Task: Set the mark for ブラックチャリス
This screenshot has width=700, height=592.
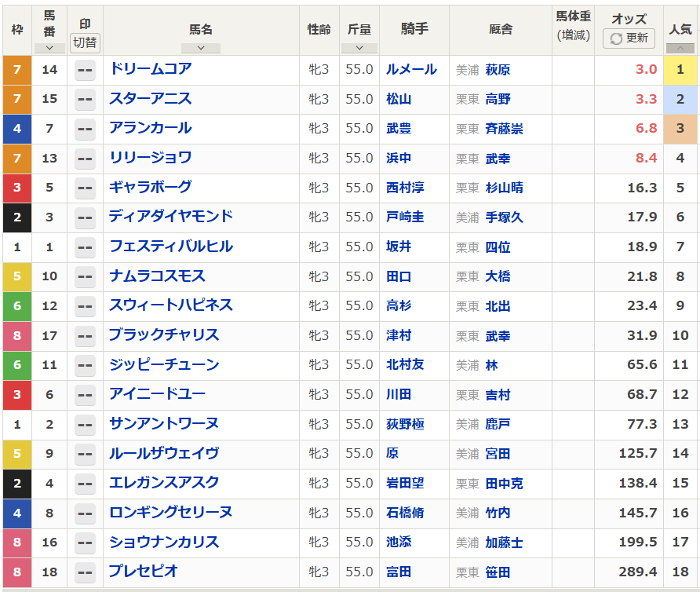Action: pos(85,336)
